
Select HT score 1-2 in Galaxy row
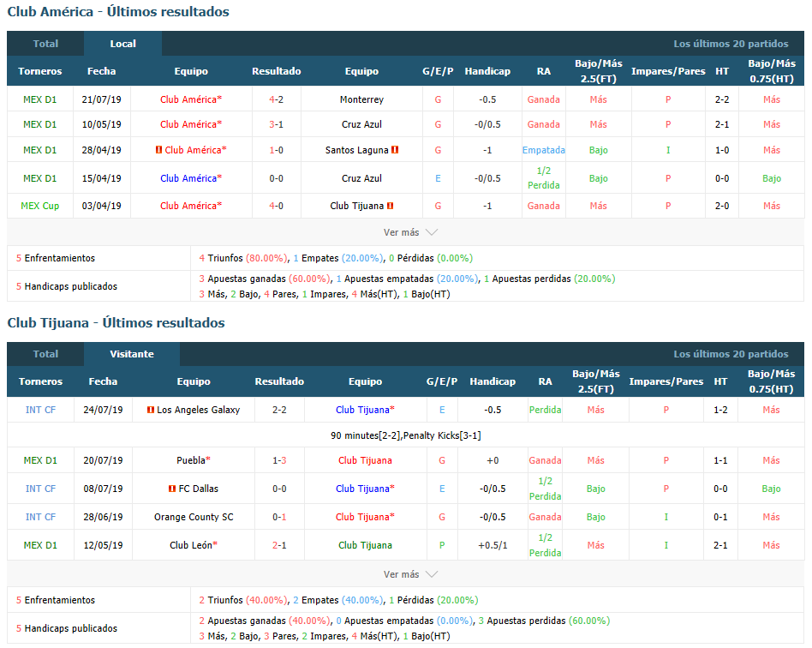tap(720, 410)
